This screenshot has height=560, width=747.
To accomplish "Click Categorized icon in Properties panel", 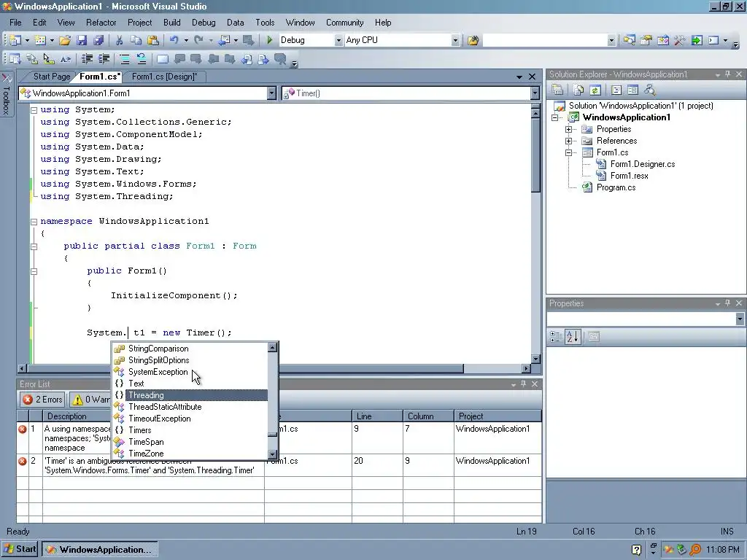I will (555, 337).
